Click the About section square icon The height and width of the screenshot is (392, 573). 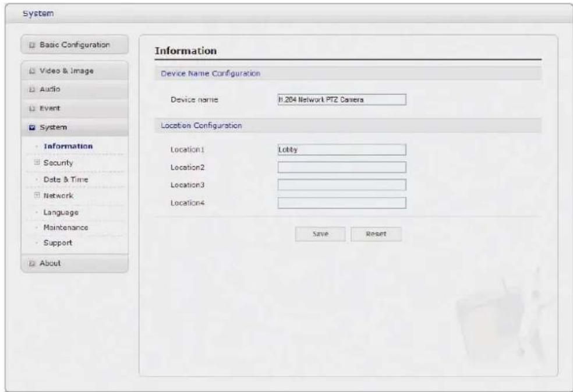[x=32, y=264]
